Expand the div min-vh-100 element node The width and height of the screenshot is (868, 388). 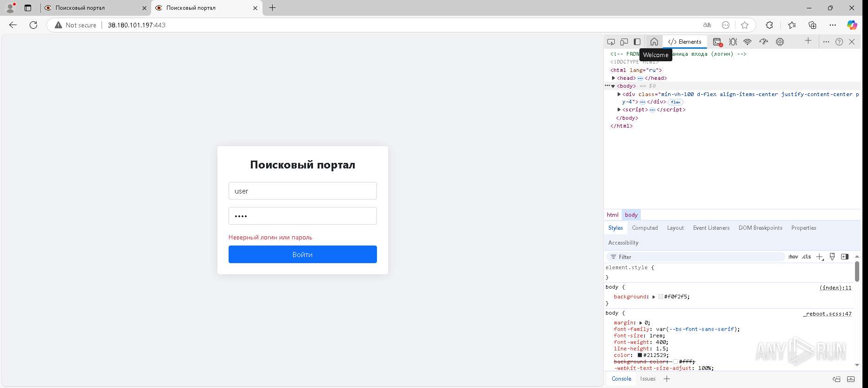pyautogui.click(x=619, y=94)
